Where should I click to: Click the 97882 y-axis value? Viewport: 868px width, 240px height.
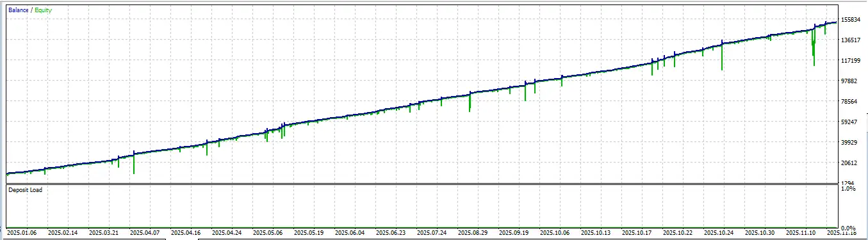(849, 81)
